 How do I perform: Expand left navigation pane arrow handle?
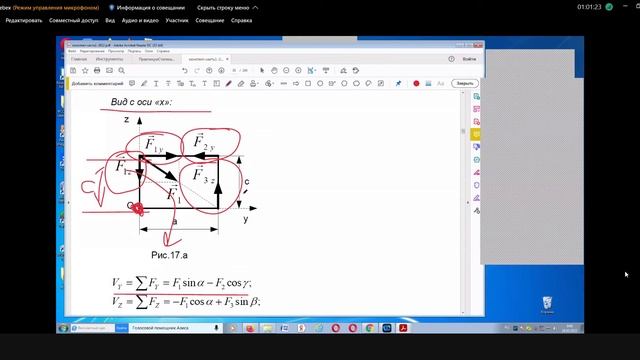pyautogui.click(x=69, y=202)
